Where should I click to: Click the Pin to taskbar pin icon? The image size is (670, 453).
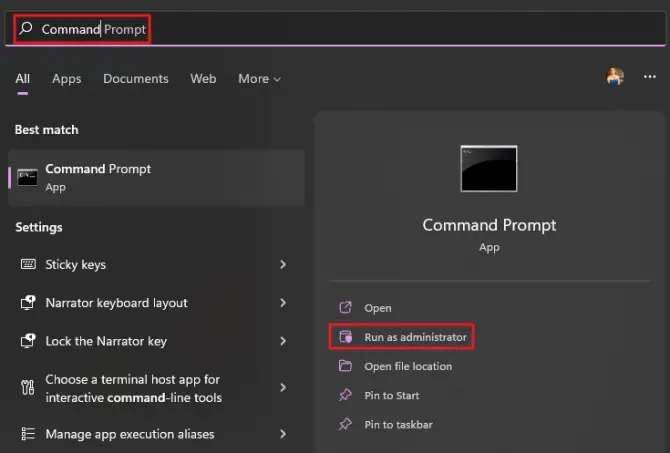click(345, 424)
